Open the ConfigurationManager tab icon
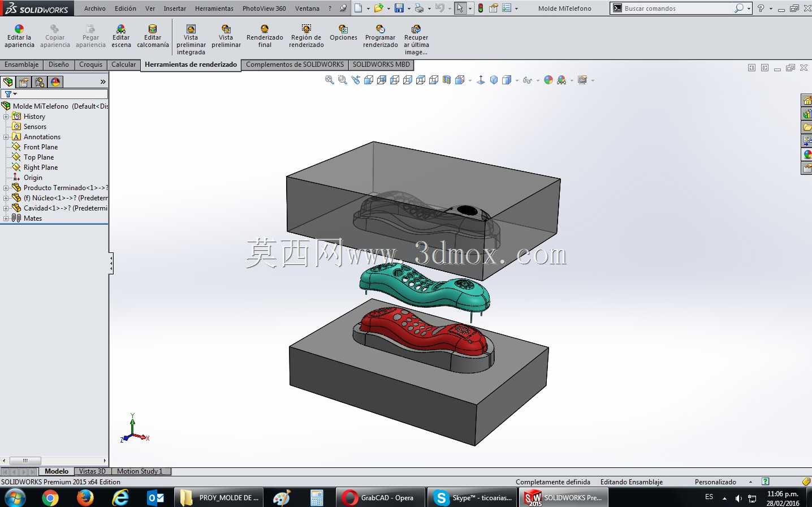The image size is (812, 507). (40, 82)
